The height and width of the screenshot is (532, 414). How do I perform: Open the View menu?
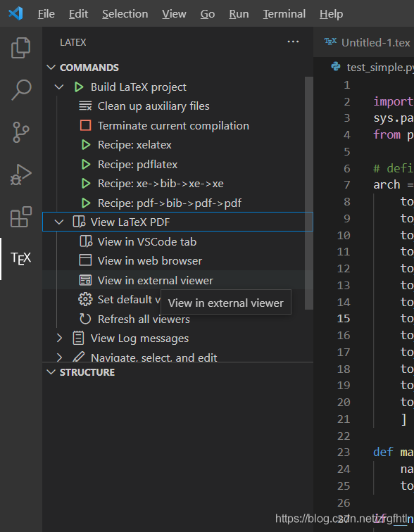point(174,14)
